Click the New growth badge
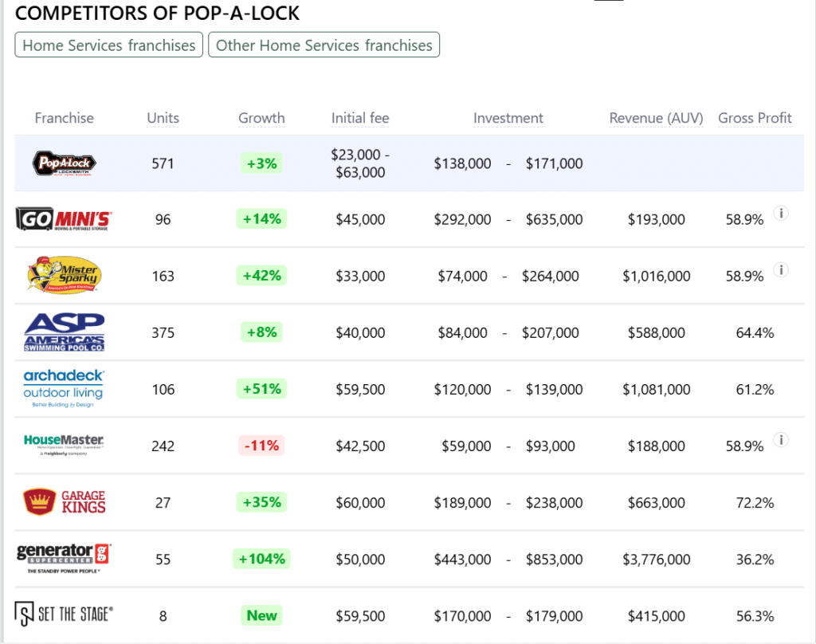Screen dimensions: 816x644 pos(261,615)
